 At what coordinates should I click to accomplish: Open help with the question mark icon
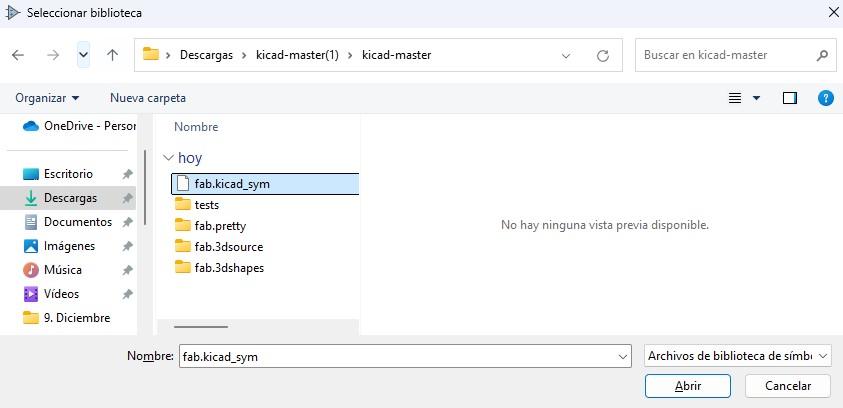click(825, 98)
